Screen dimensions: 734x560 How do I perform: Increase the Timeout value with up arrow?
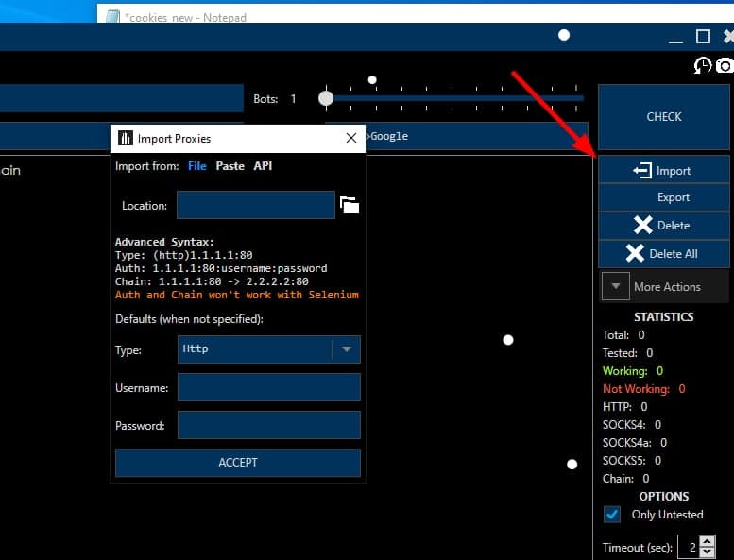click(x=708, y=542)
